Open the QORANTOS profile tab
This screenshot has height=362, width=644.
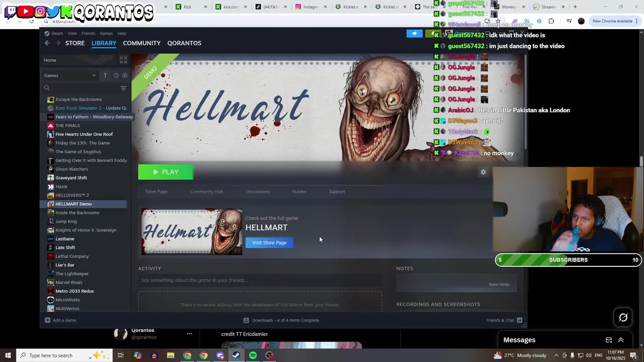[184, 43]
